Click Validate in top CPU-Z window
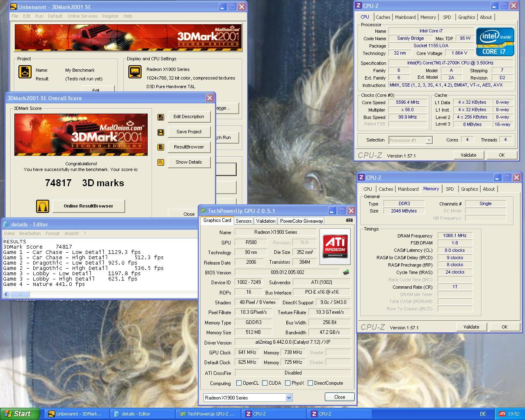 pyautogui.click(x=468, y=155)
